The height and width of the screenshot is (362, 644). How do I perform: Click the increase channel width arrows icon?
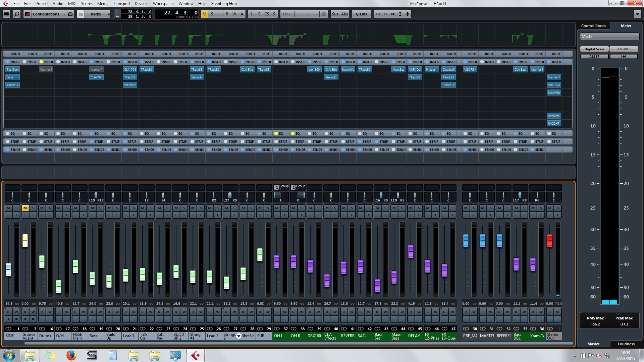pyautogui.click(x=393, y=14)
